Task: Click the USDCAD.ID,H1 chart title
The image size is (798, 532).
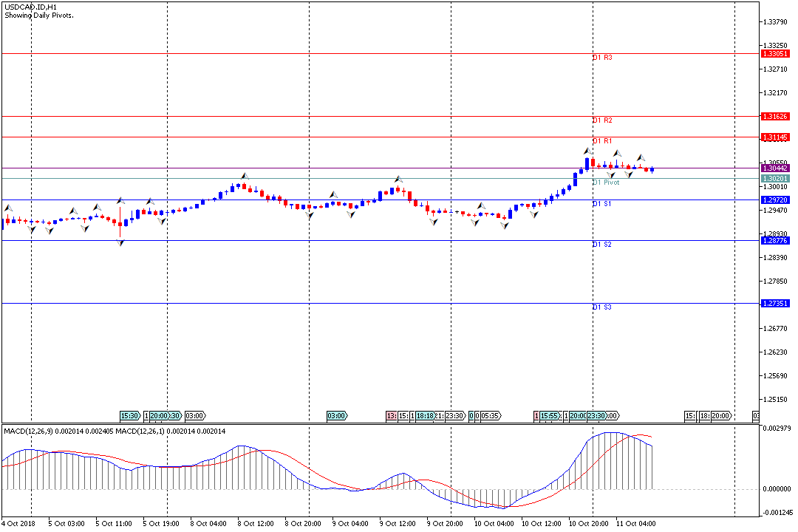Action: (30, 7)
